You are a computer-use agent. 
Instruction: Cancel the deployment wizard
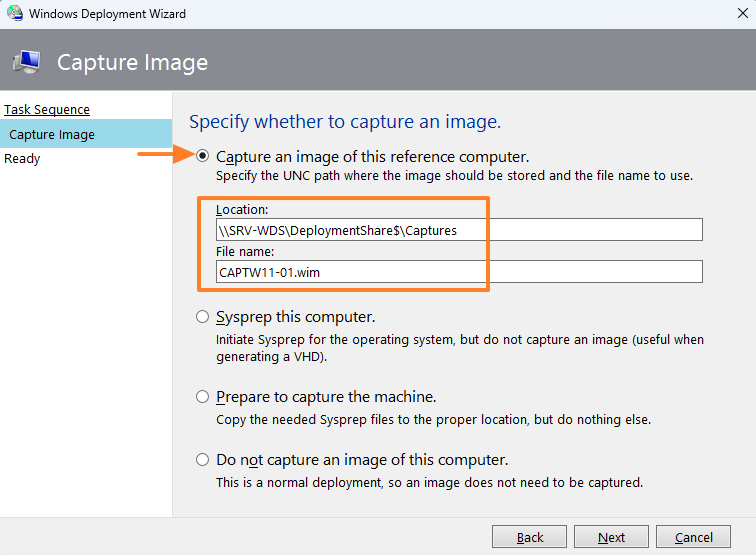(693, 537)
